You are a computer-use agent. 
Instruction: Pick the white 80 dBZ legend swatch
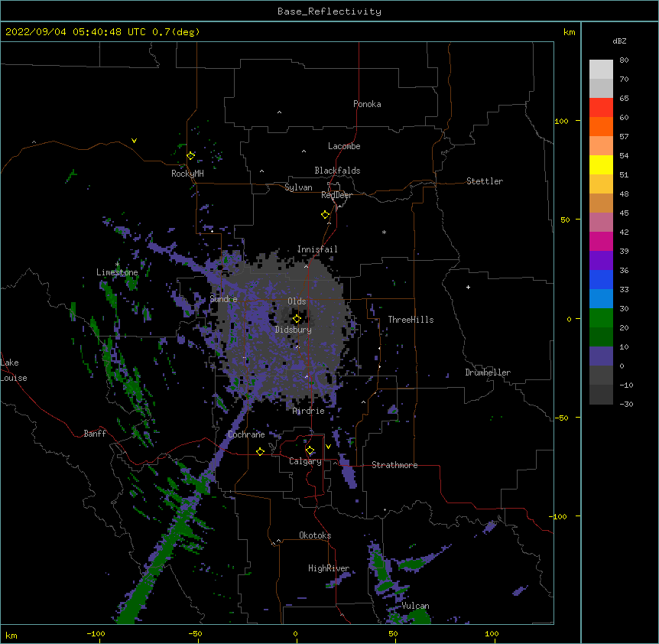click(601, 70)
